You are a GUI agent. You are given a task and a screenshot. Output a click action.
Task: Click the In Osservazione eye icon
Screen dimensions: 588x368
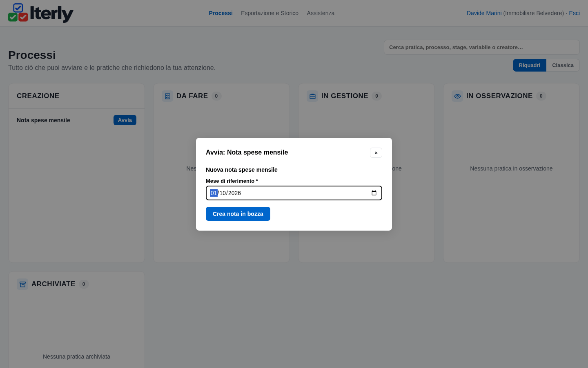click(x=457, y=96)
